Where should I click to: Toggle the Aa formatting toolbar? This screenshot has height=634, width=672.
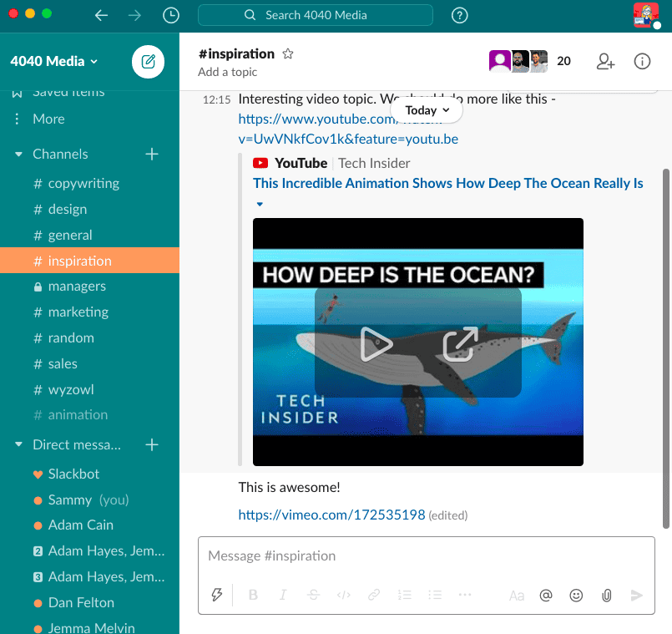tap(517, 596)
